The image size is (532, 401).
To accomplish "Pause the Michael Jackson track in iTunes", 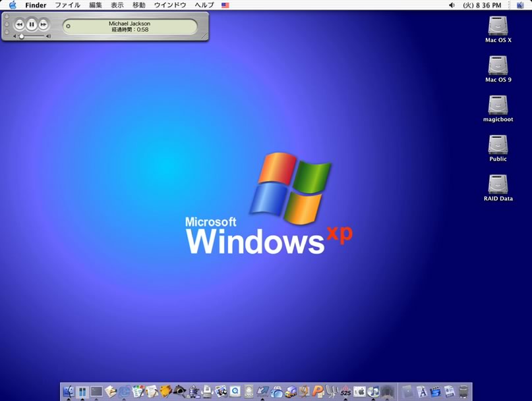I will pyautogui.click(x=32, y=24).
